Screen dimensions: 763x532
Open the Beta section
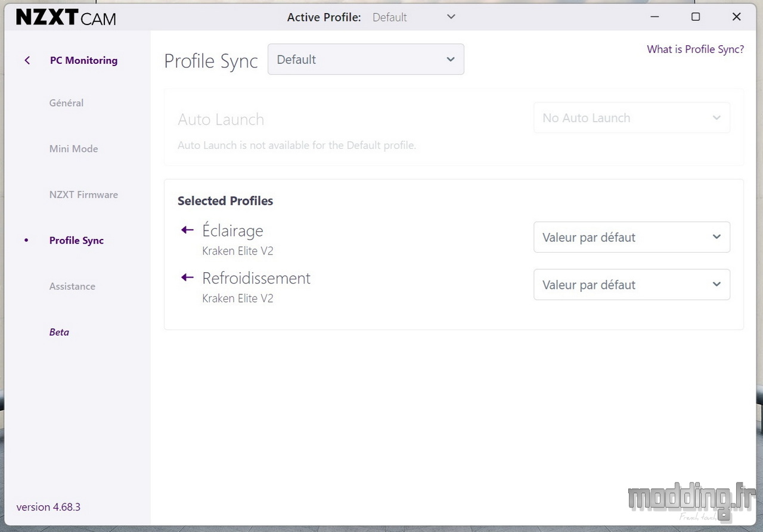coord(59,332)
